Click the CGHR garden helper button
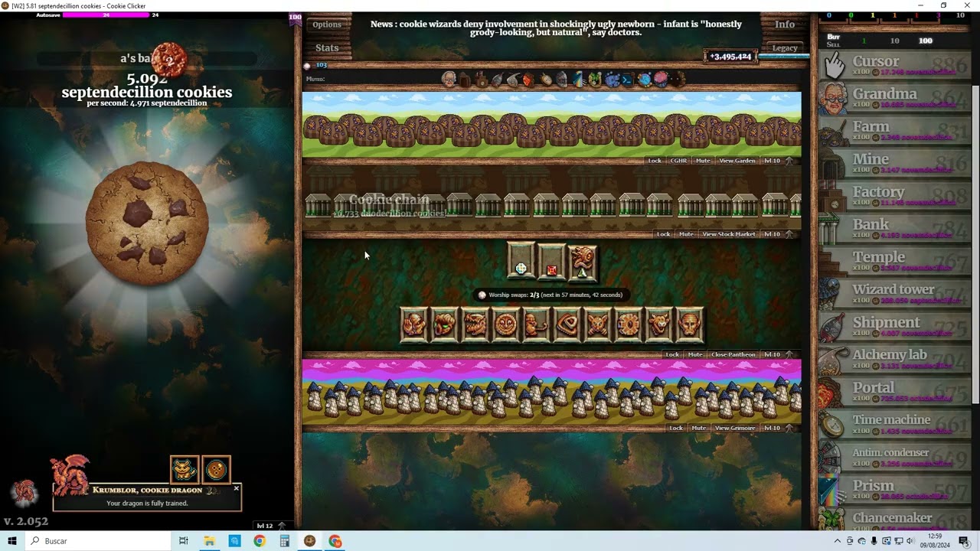 pos(678,161)
